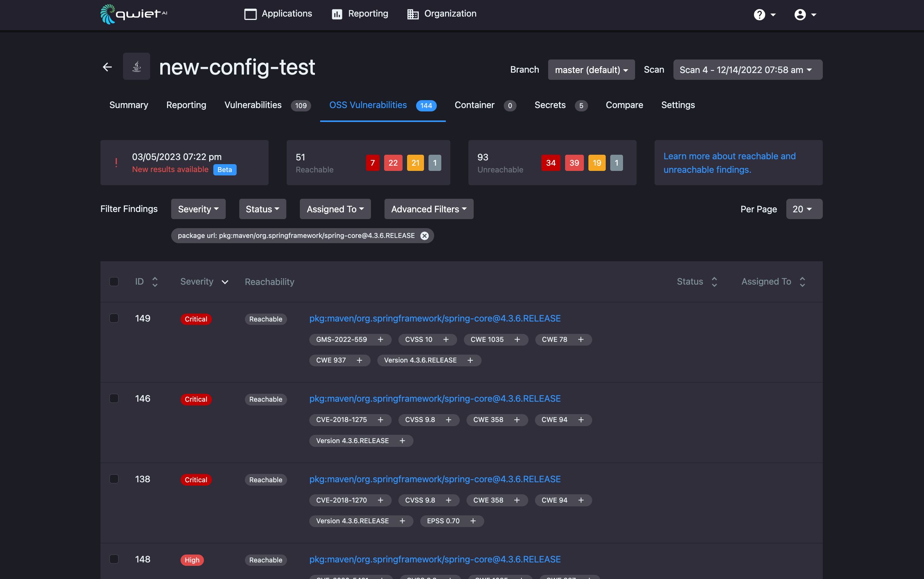Add Version tag in row 138
Viewport: 924px width, 579px height.
pyautogui.click(x=402, y=521)
